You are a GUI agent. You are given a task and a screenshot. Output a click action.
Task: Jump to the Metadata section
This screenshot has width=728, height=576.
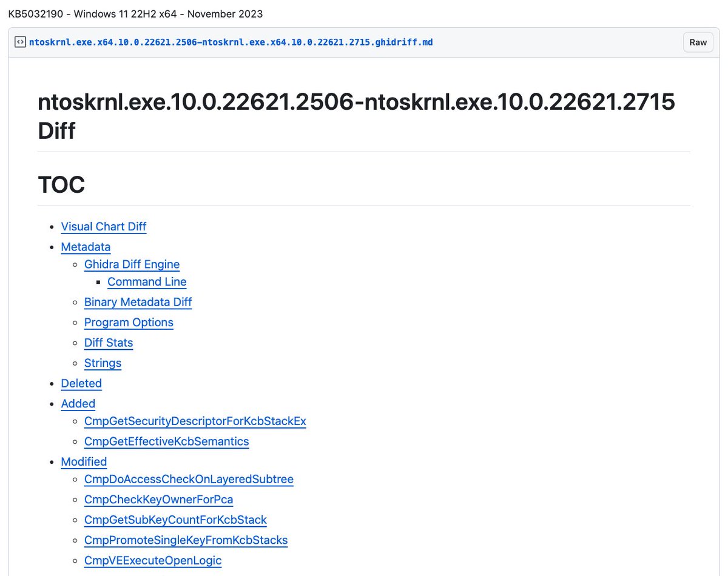click(86, 247)
